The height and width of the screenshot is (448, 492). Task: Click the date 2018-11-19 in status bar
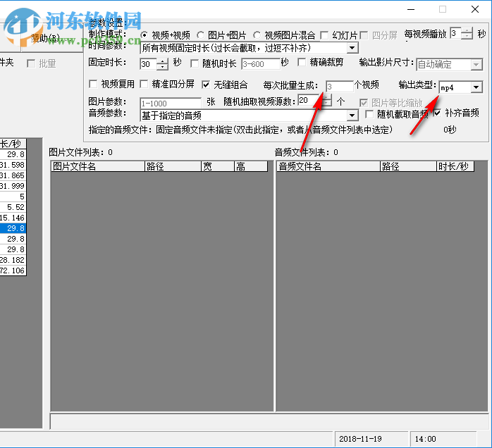tap(371, 439)
